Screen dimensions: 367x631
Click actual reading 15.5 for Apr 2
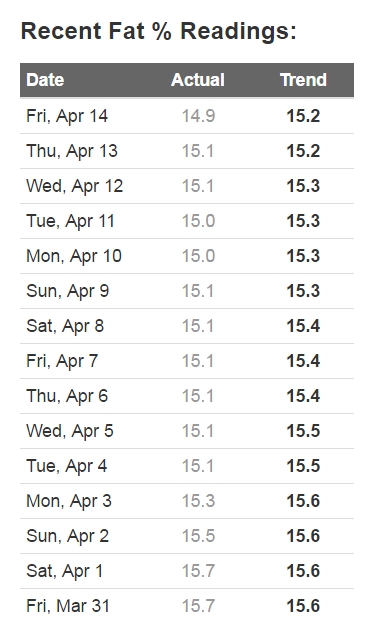tap(198, 536)
